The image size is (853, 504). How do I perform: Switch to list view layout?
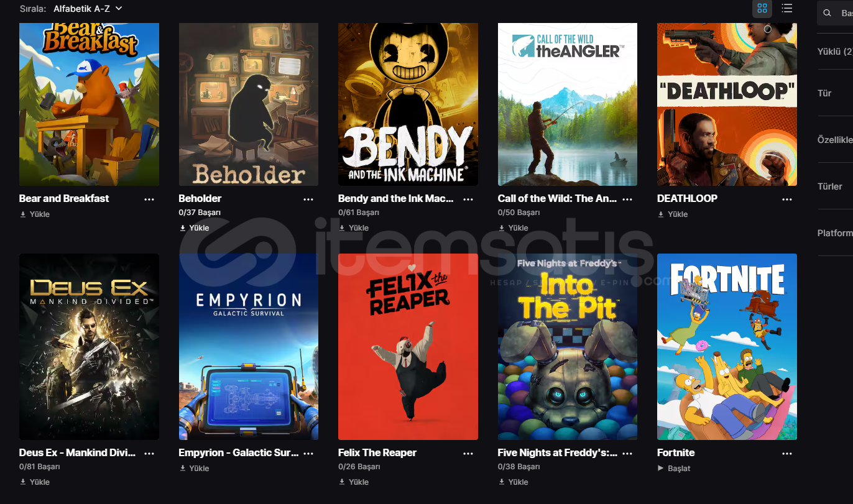click(786, 9)
